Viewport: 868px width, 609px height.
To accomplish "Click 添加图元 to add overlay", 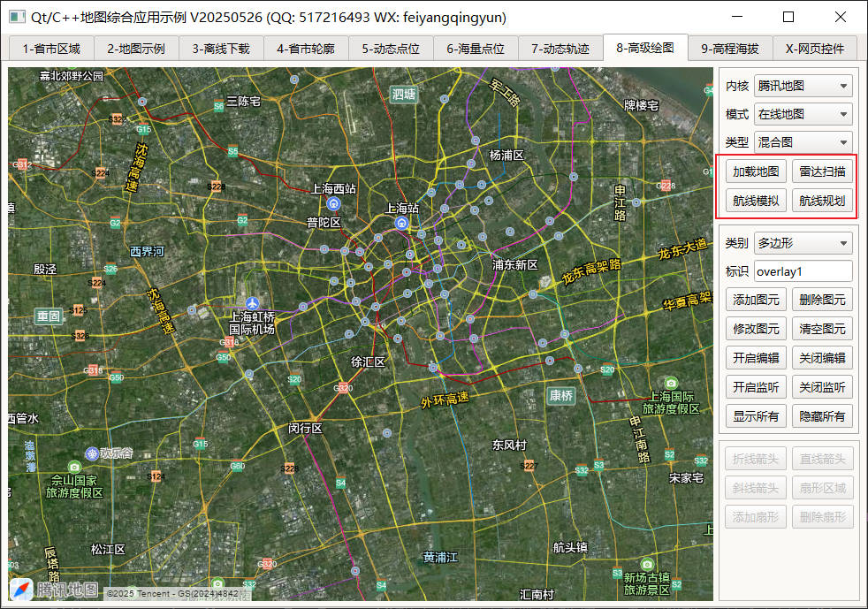I will coord(756,300).
